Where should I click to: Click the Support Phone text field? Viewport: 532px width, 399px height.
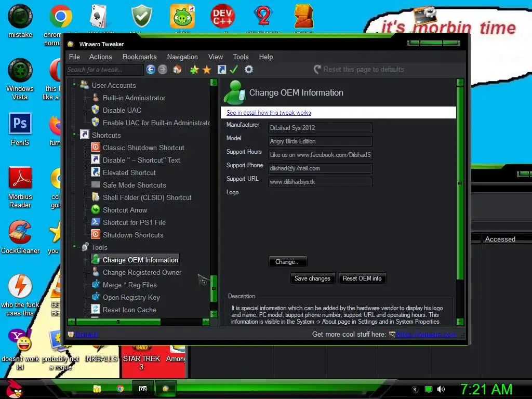(x=320, y=168)
